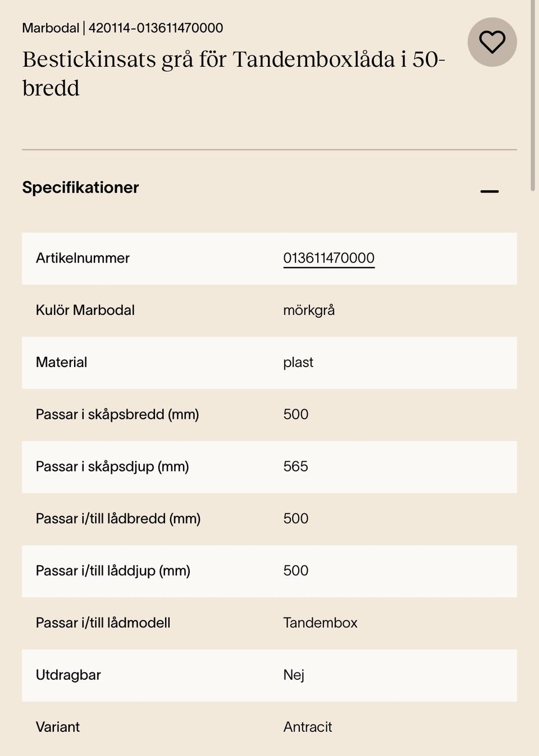This screenshot has height=756, width=539.
Task: Click the Kulör Marbodal row label
Action: tap(85, 310)
